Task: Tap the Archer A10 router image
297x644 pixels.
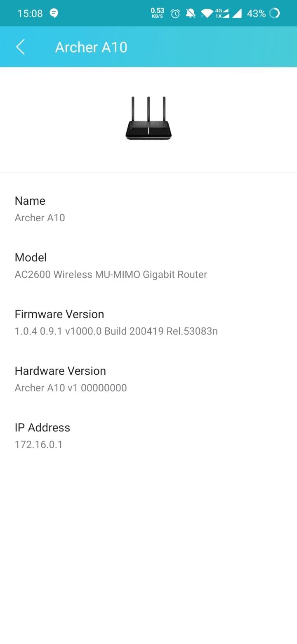Action: [148, 118]
